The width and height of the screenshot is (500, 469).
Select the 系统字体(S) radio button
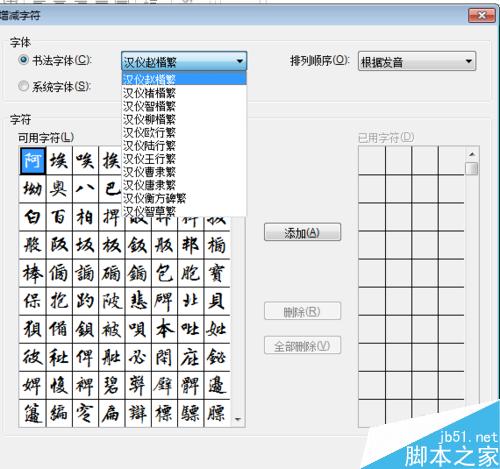23,86
